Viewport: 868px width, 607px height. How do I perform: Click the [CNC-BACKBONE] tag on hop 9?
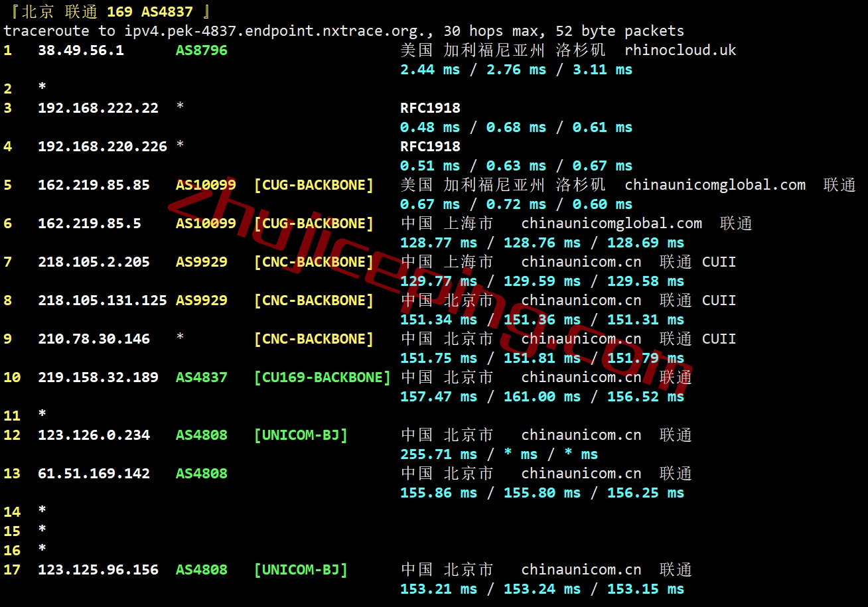coord(314,339)
